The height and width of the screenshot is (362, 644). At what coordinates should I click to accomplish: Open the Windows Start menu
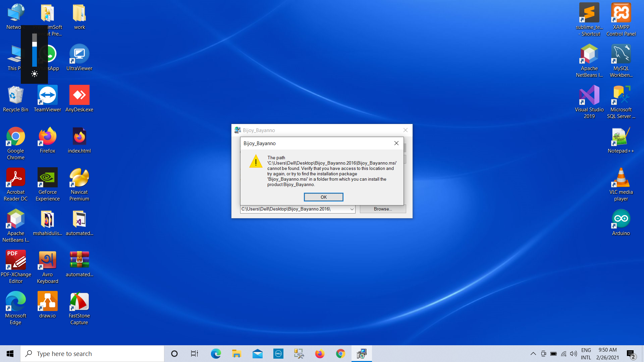(10, 354)
